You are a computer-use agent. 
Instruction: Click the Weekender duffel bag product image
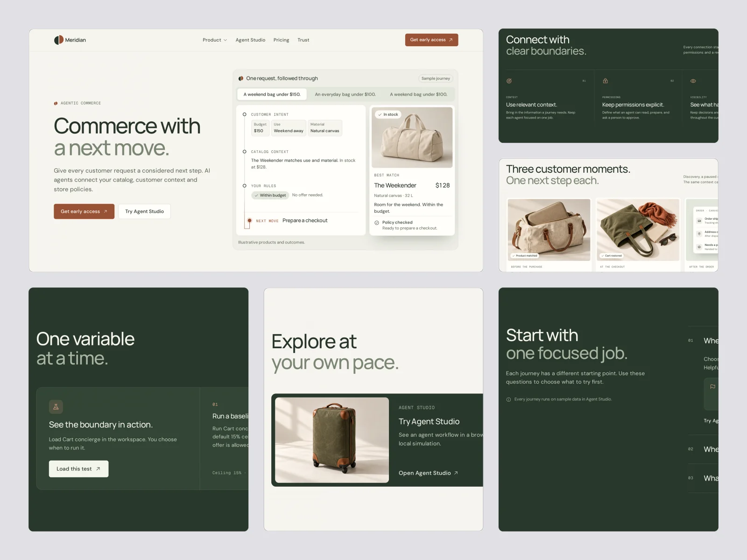412,138
